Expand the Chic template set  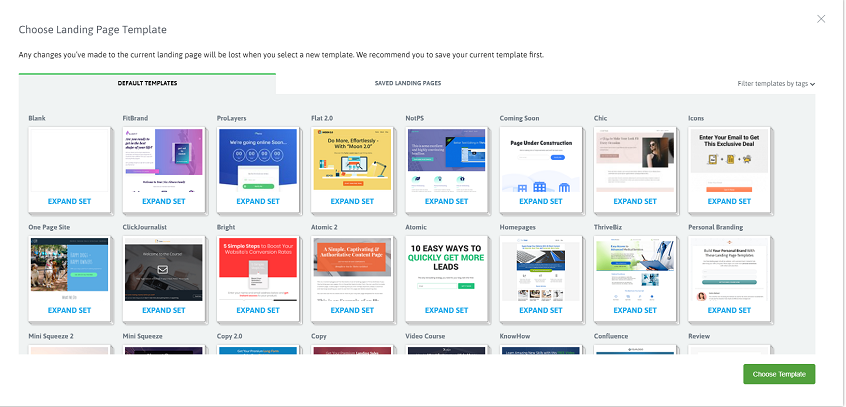click(x=634, y=201)
